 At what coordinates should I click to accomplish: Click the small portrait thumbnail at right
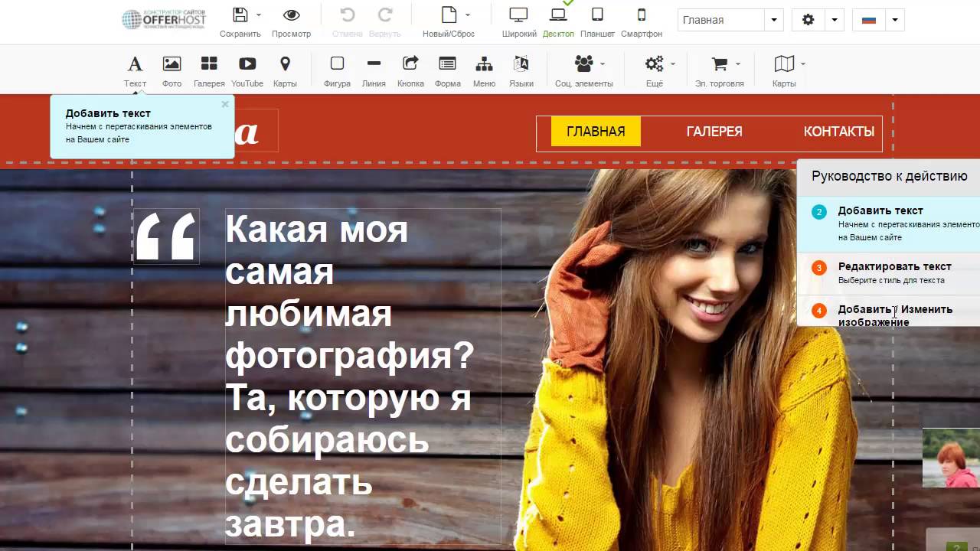coord(951,458)
